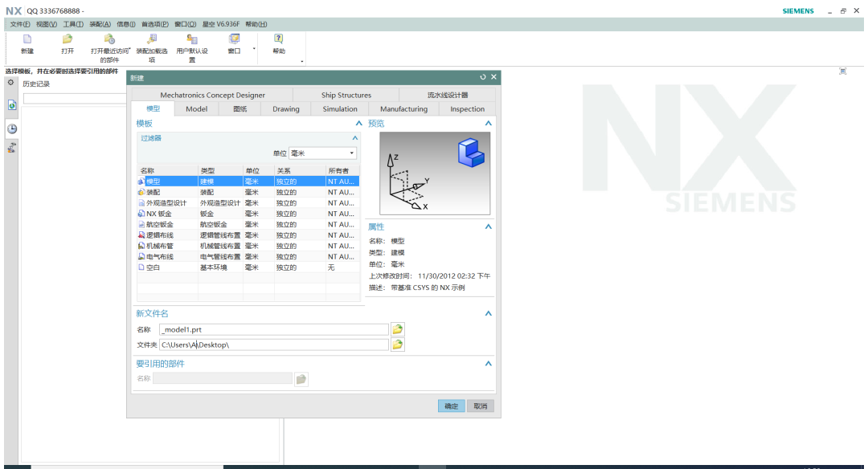Collapse the Part to Reference (要引用的部件) section
This screenshot has width=868, height=469.
coord(489,364)
